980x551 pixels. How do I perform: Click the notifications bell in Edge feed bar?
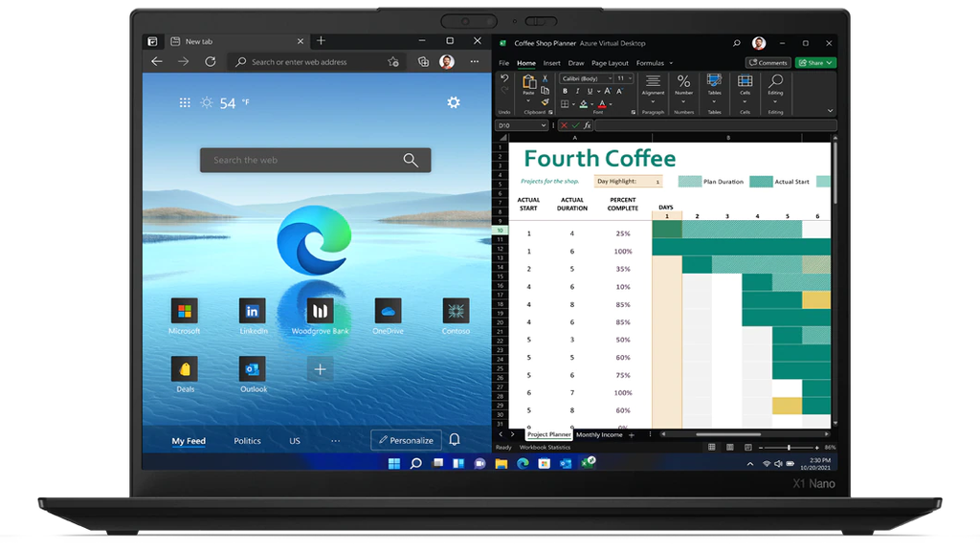point(455,440)
